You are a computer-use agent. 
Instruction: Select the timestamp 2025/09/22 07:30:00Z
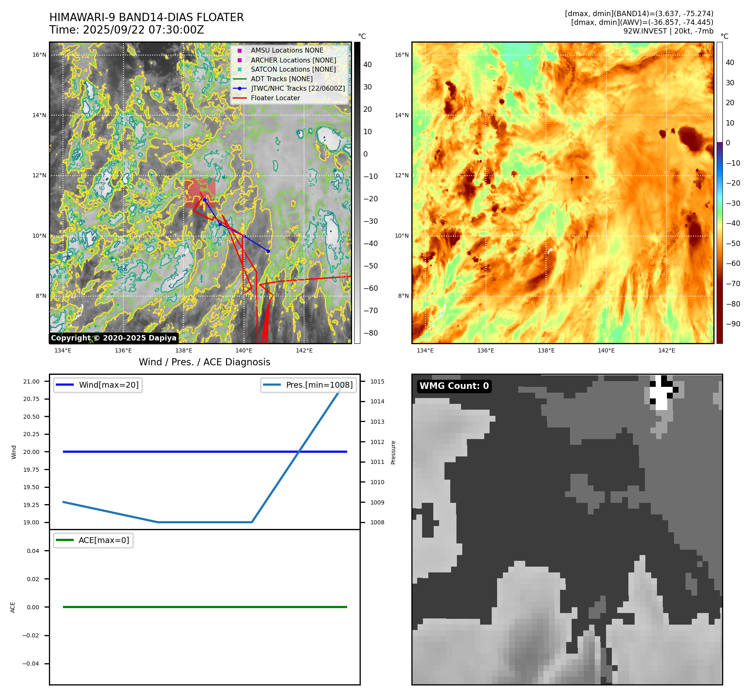(143, 30)
